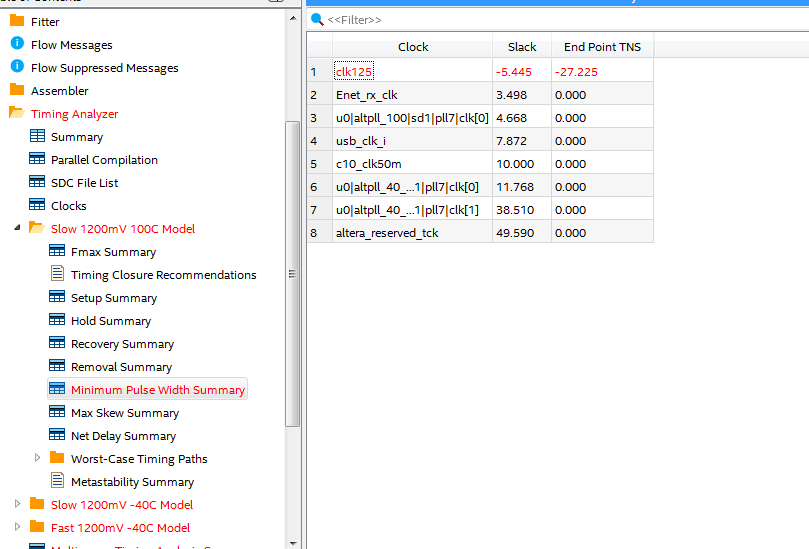The height and width of the screenshot is (549, 809).
Task: Collapse the Slow 1200mV 100C Model node
Action: pos(17,228)
